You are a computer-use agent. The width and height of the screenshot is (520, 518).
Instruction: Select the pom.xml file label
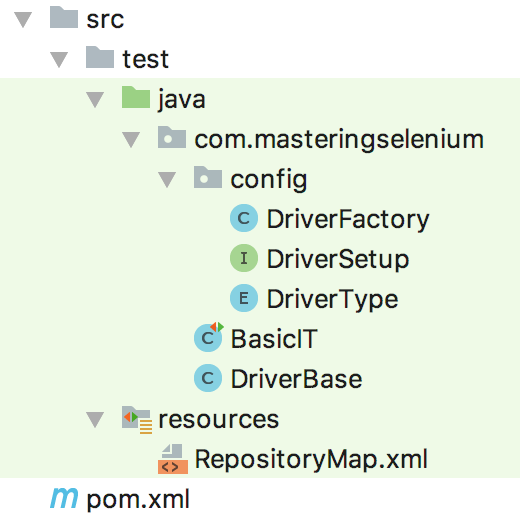138,500
